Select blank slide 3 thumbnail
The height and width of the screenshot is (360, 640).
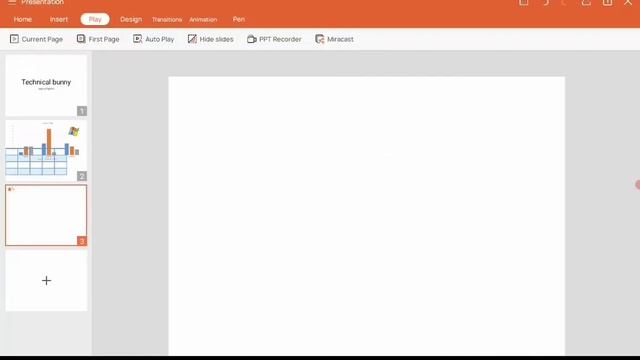pyautogui.click(x=46, y=216)
